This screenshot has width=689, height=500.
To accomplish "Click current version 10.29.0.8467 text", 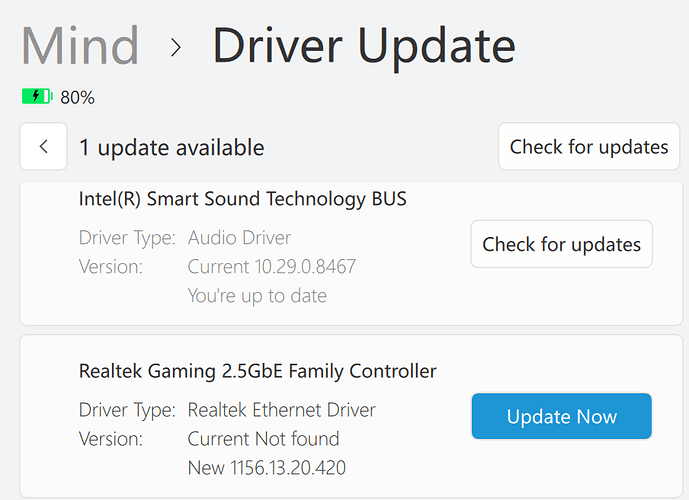I will tap(272, 267).
